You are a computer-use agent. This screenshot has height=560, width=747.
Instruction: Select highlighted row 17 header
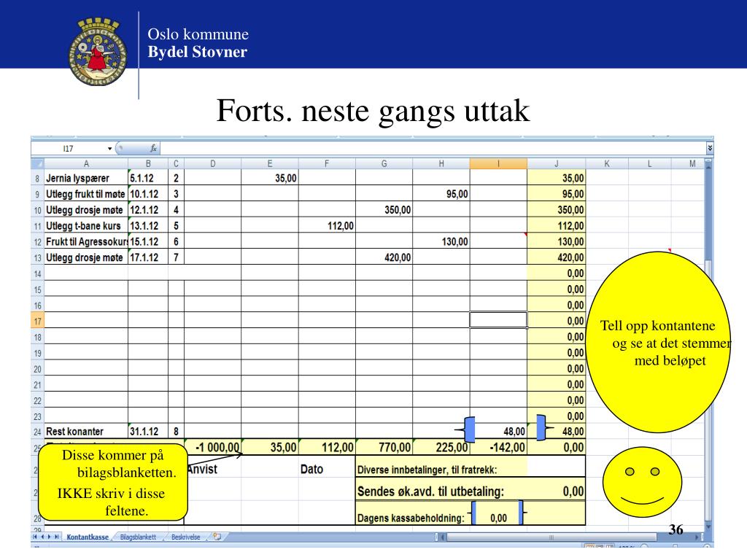point(37,322)
